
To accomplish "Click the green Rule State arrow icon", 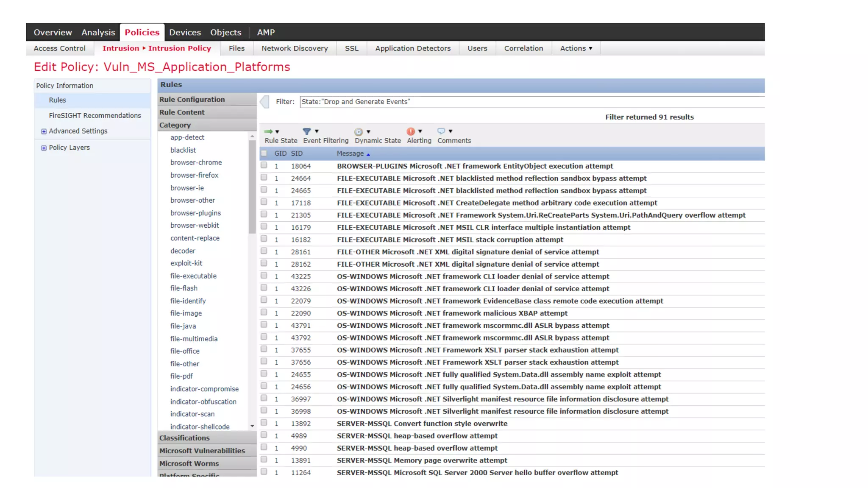I will click(x=268, y=131).
